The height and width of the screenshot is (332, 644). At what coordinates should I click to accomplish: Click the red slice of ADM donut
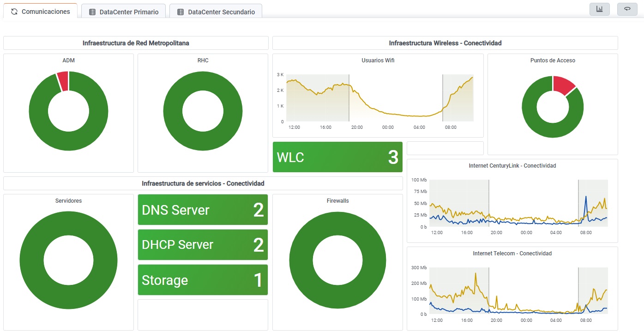[63, 81]
